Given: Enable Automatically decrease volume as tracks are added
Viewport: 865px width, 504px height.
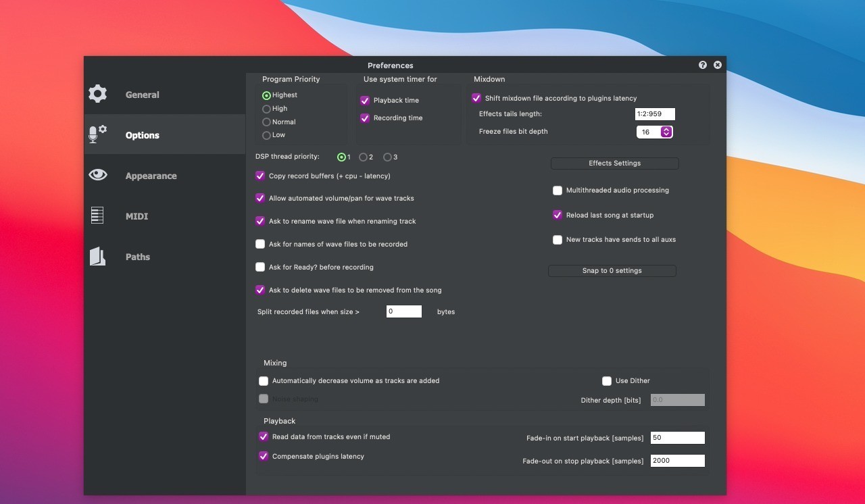Looking at the screenshot, I should coord(264,381).
